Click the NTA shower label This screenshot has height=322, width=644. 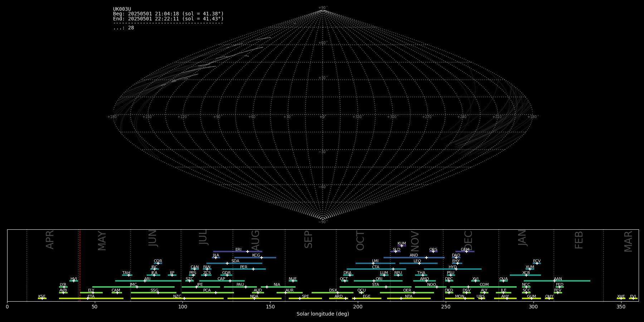click(409, 297)
